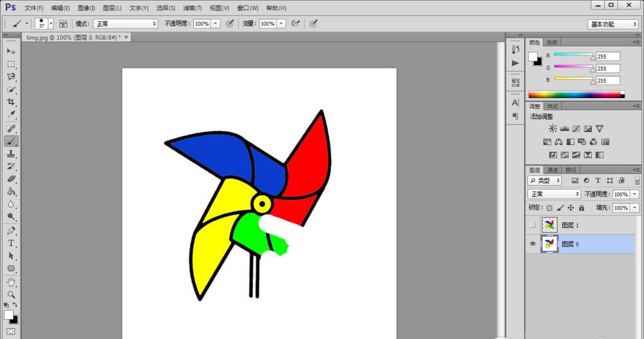Open the brush blend 模式 dropdown
Image resolution: width=644 pixels, height=339 pixels.
[126, 23]
